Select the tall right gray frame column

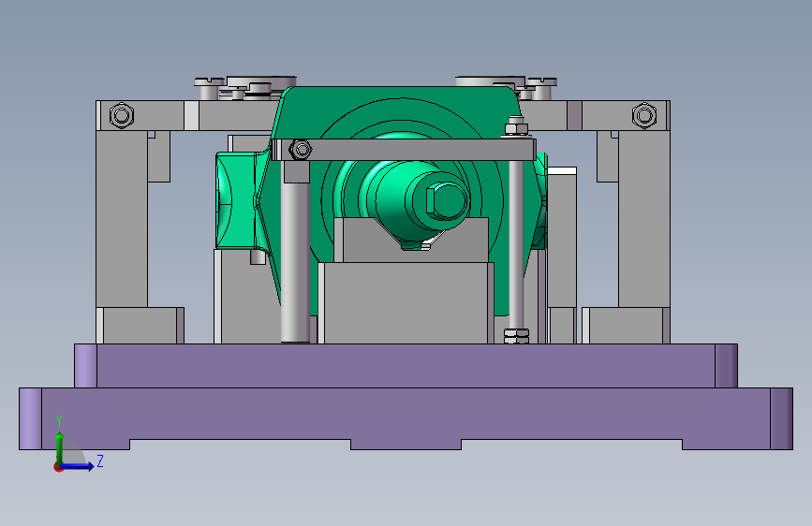tap(644, 218)
